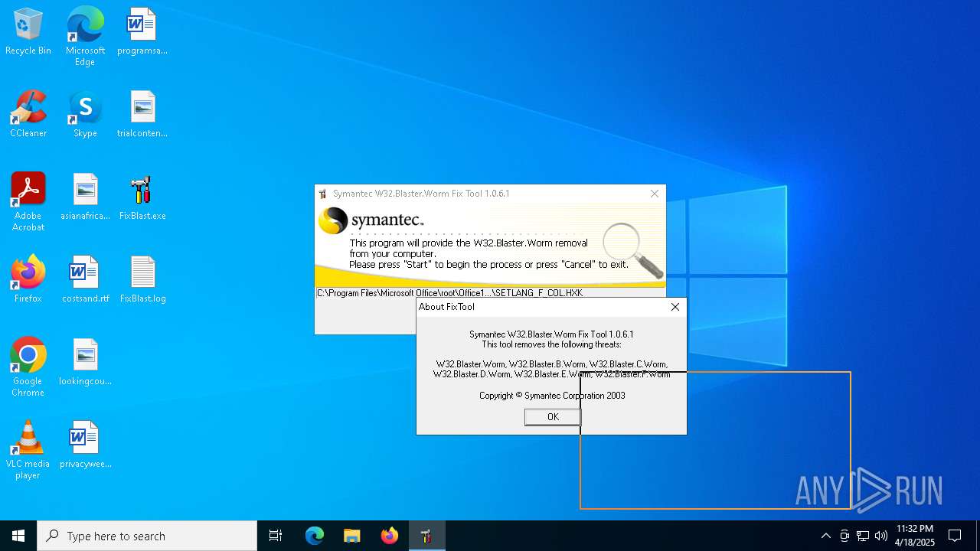This screenshot has height=551, width=980.
Task: Select the trialconten... image file icon
Action: tap(142, 115)
